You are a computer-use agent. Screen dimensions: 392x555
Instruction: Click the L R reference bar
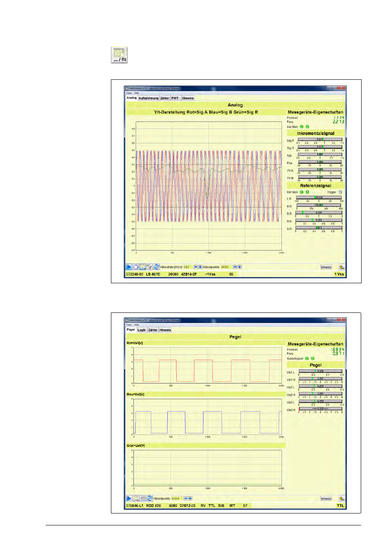coord(319,198)
